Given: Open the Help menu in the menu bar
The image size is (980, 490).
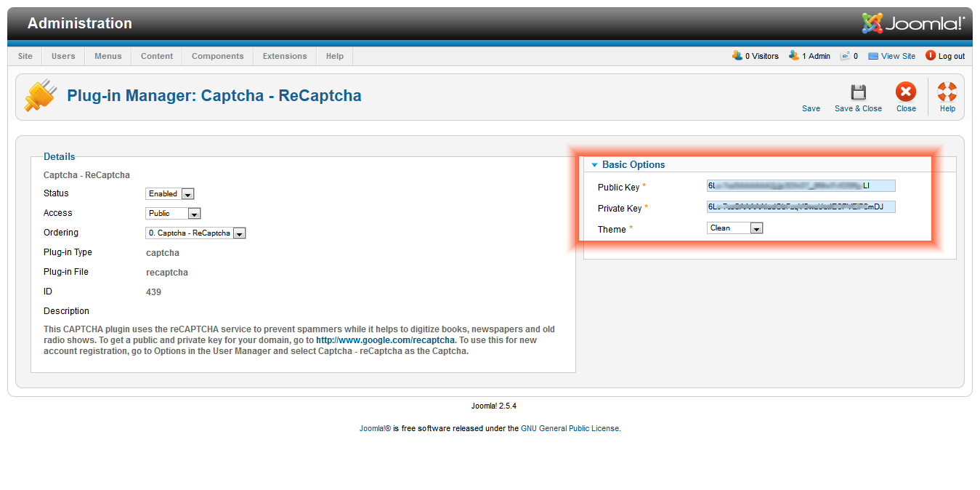Looking at the screenshot, I should pyautogui.click(x=335, y=56).
